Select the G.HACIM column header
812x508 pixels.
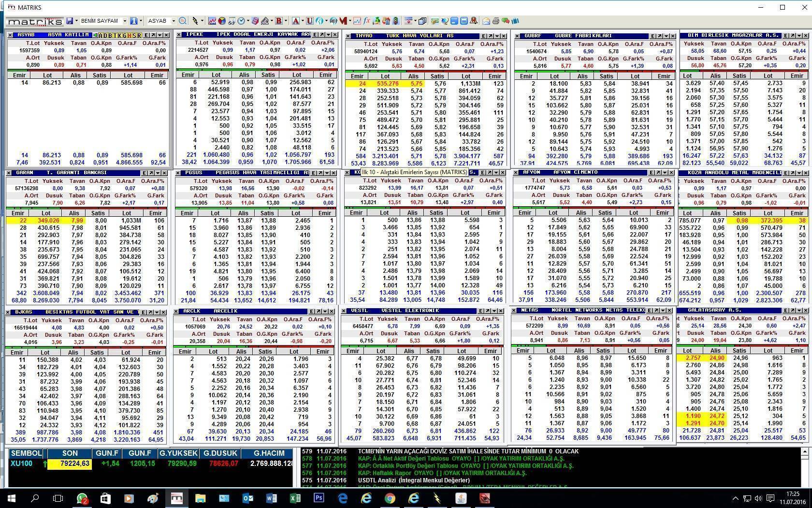(269, 453)
